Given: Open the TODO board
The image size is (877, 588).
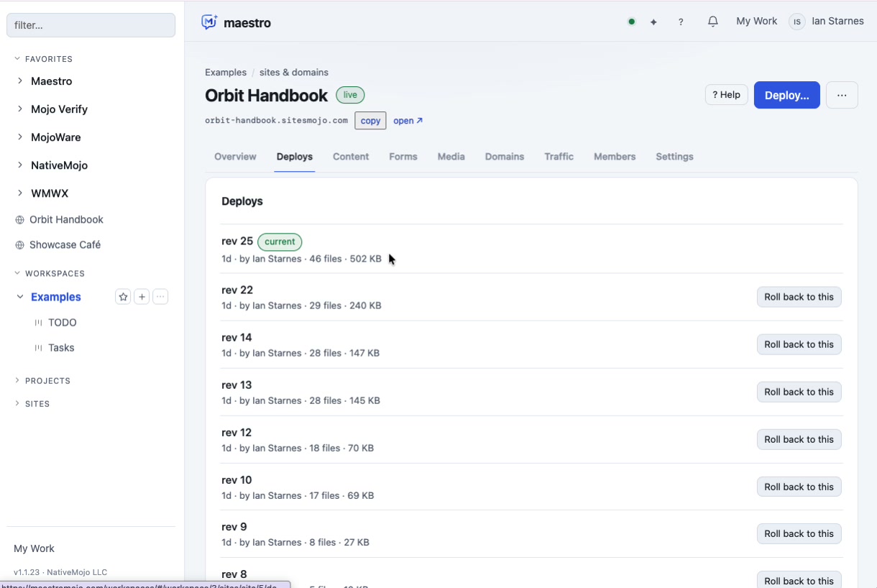Looking at the screenshot, I should [x=63, y=323].
